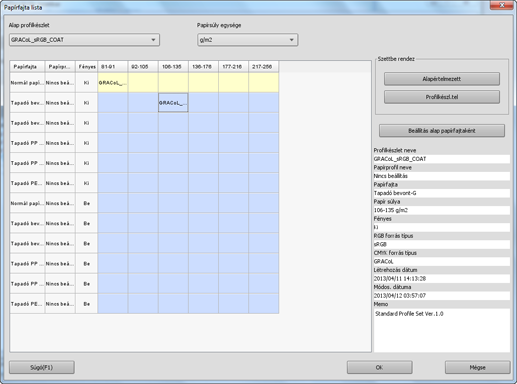Open the Alap profilkészlet dropdown

84,40
